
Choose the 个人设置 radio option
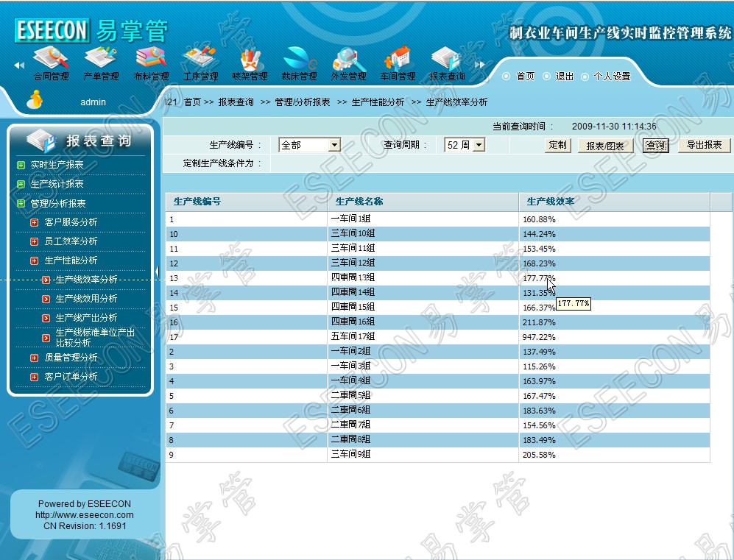585,77
